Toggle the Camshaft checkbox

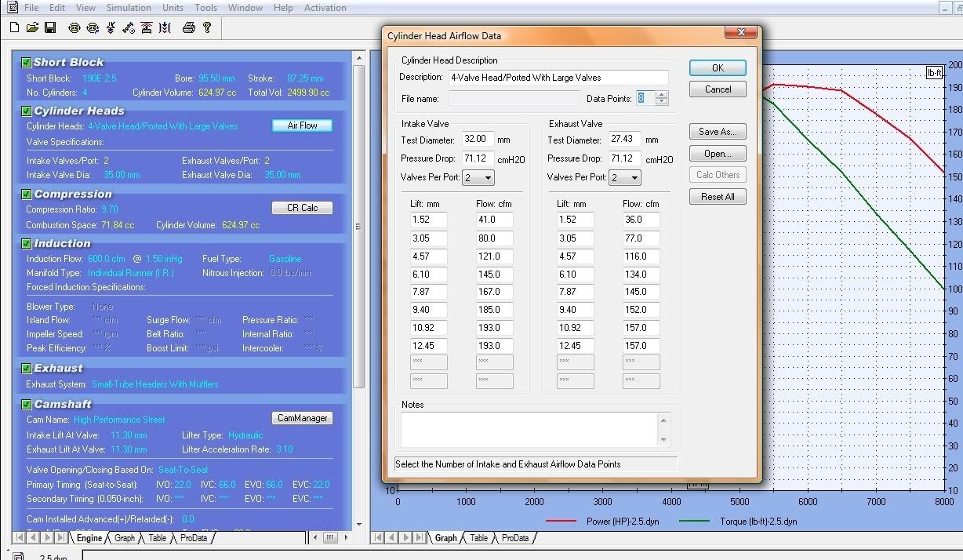click(x=26, y=404)
